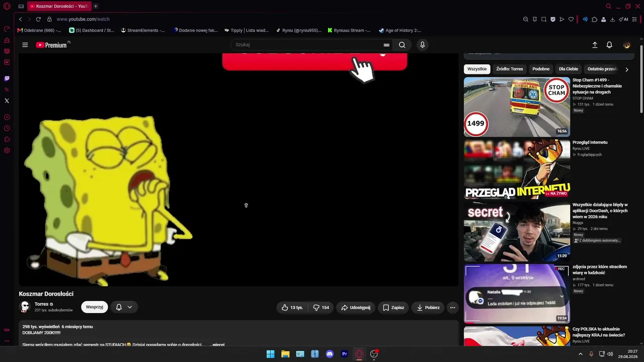Select the "Źródło: Torres" filter chip
The image size is (644, 362).
(510, 69)
